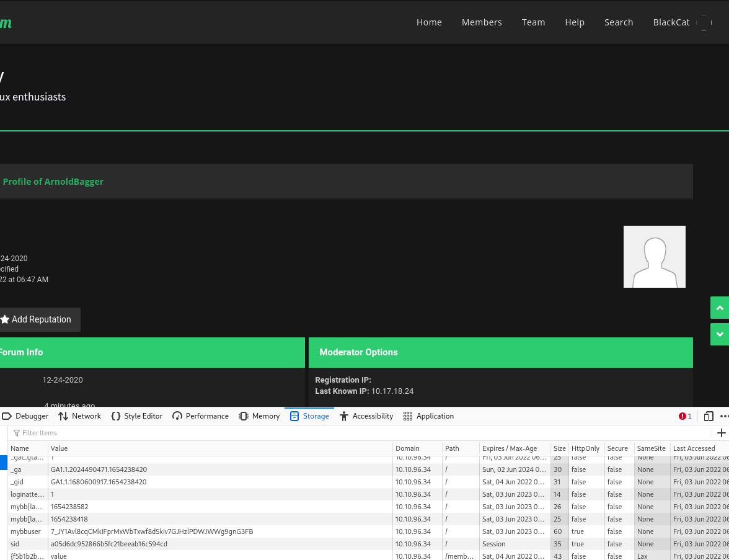Open the Style Editor panel
729x560 pixels.
coord(136,416)
